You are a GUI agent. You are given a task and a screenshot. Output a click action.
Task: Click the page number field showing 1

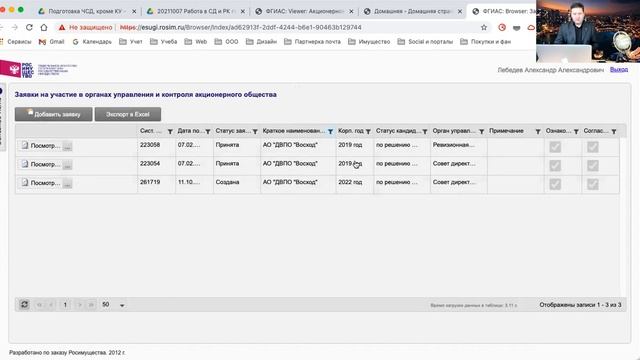coord(65,305)
